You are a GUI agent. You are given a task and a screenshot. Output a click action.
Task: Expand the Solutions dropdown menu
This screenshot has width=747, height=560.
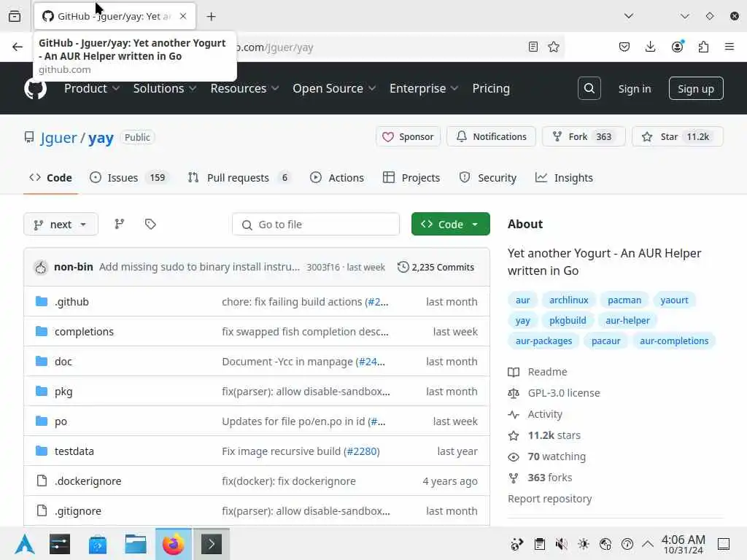tap(165, 88)
